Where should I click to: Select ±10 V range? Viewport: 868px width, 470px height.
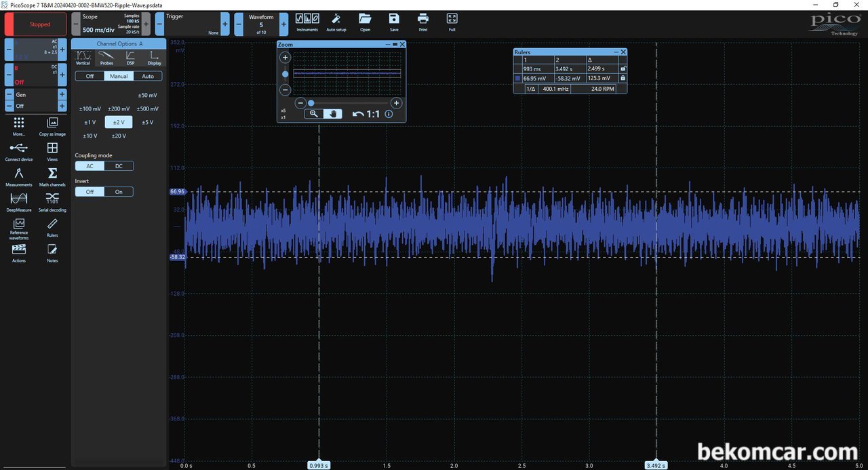coord(90,136)
